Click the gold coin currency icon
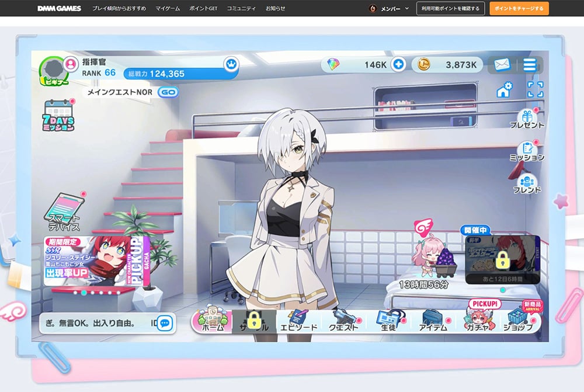584x392 pixels. tap(423, 64)
